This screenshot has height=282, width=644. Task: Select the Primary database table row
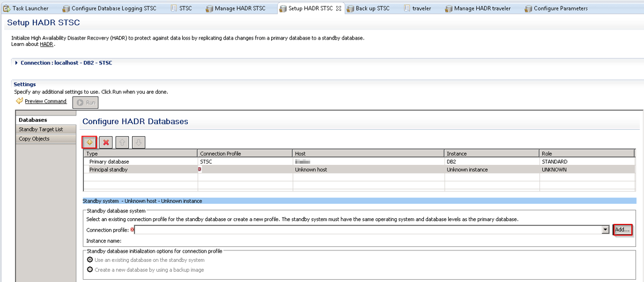pos(109,161)
